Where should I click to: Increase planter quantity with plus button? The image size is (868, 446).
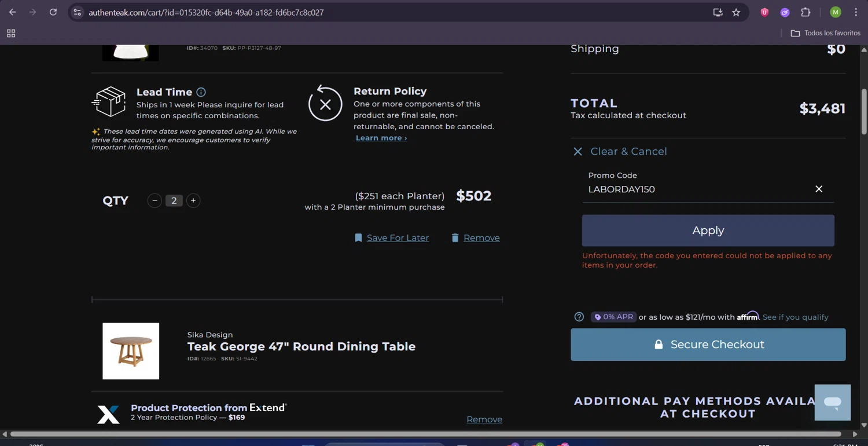pyautogui.click(x=193, y=200)
